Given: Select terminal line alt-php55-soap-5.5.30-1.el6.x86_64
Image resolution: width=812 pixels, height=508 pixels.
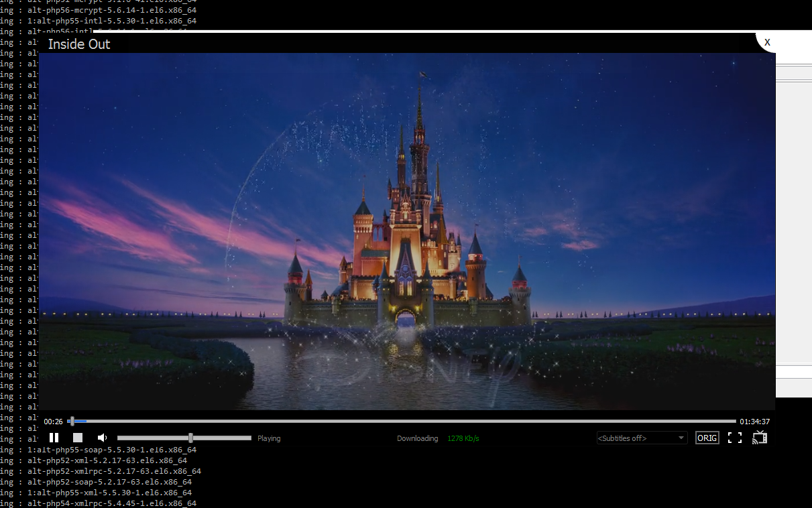Looking at the screenshot, I should tap(112, 450).
